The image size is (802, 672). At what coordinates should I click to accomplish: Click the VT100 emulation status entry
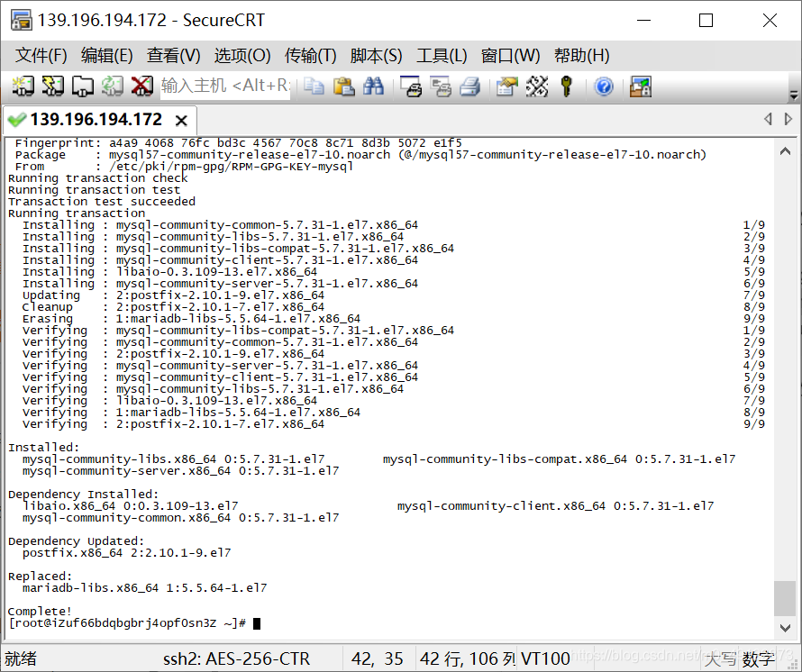click(544, 658)
